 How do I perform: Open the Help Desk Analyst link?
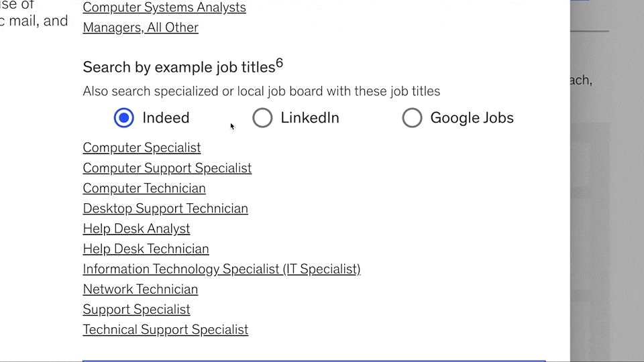[x=136, y=229]
